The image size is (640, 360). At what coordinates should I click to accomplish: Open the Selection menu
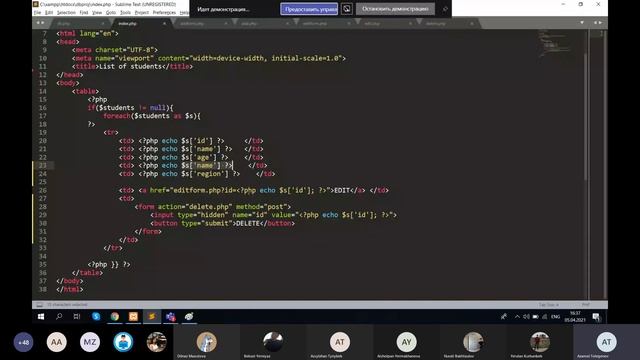pos(66,13)
